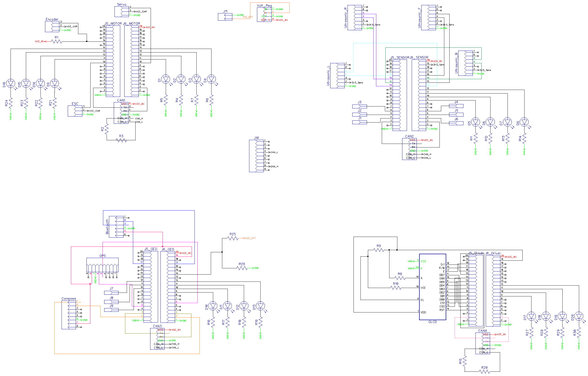Viewport: 588px width, 376px height.
Task: Select the J10 nine-pin connector
Action: point(256,156)
